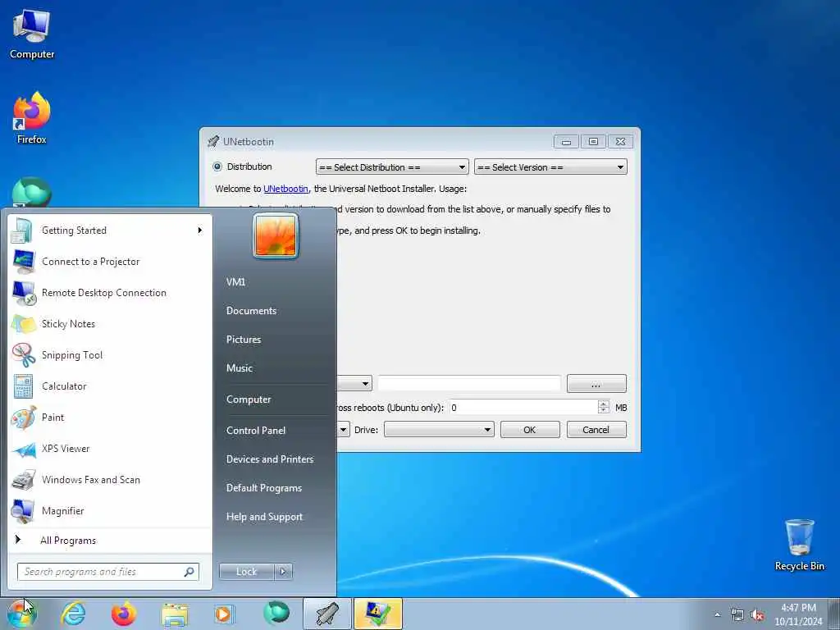Image resolution: width=840 pixels, height=630 pixels.
Task: Click the user account picture in Start menu
Action: (x=276, y=235)
